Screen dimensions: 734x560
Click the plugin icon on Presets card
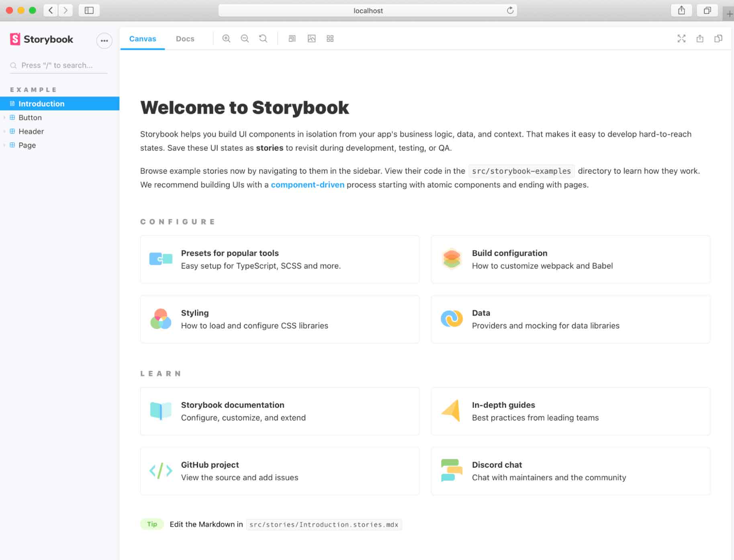[161, 259]
